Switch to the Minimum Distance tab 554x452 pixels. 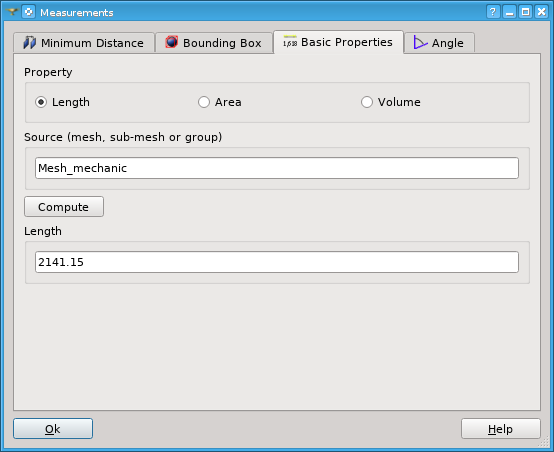pos(84,43)
